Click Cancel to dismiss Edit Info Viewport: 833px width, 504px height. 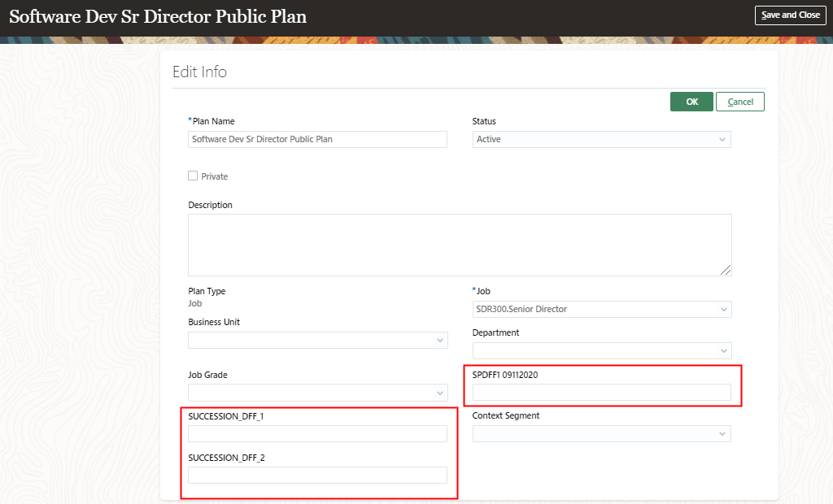pyautogui.click(x=739, y=101)
